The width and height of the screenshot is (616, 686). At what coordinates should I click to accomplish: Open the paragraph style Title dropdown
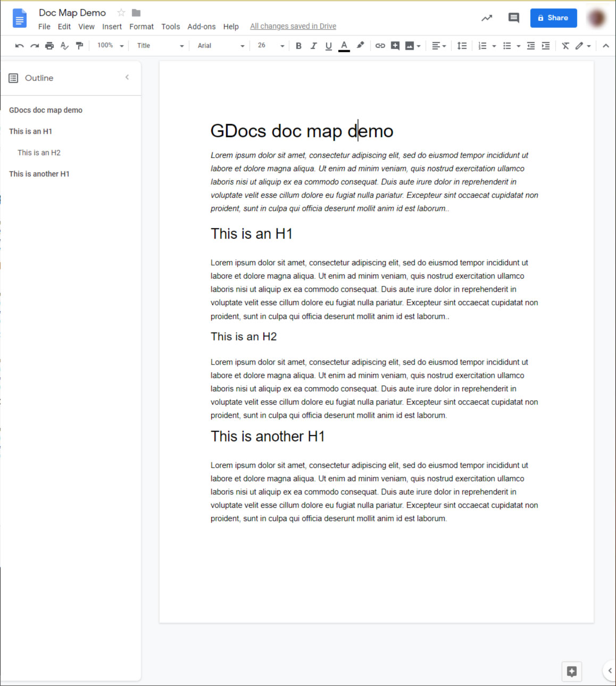[160, 46]
